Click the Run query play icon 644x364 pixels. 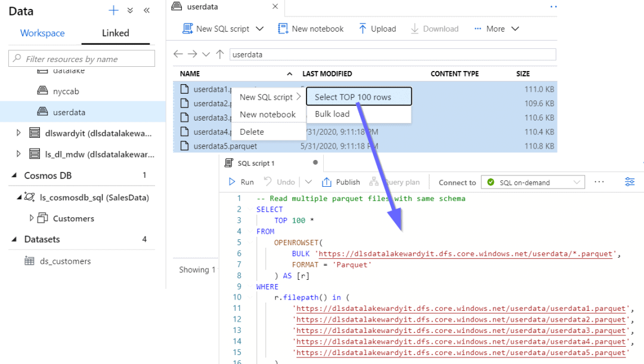(x=233, y=182)
